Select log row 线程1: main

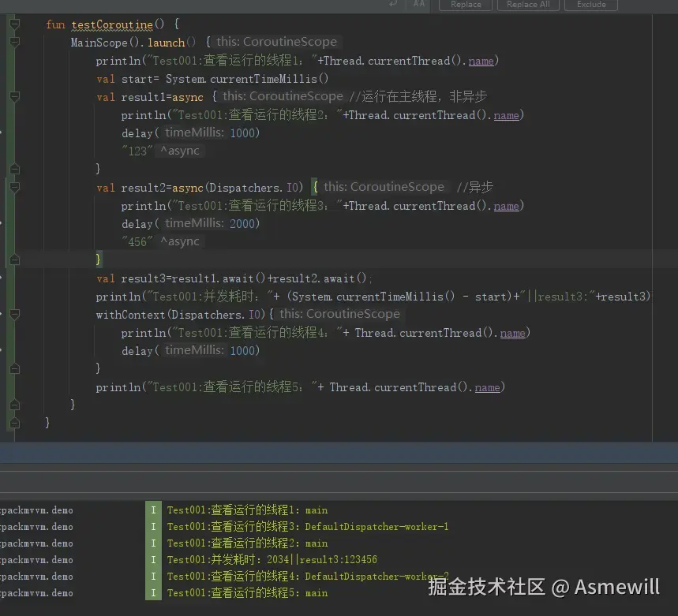pos(247,510)
